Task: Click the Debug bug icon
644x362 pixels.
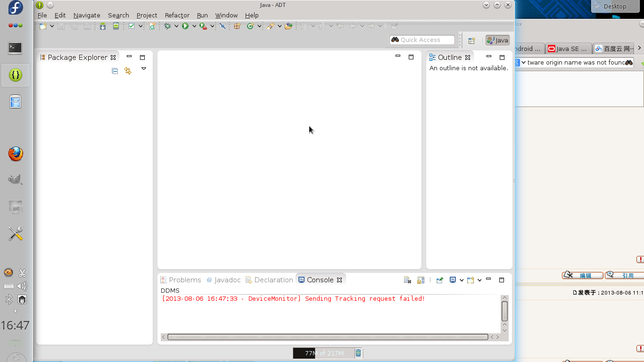Action: [x=167, y=26]
